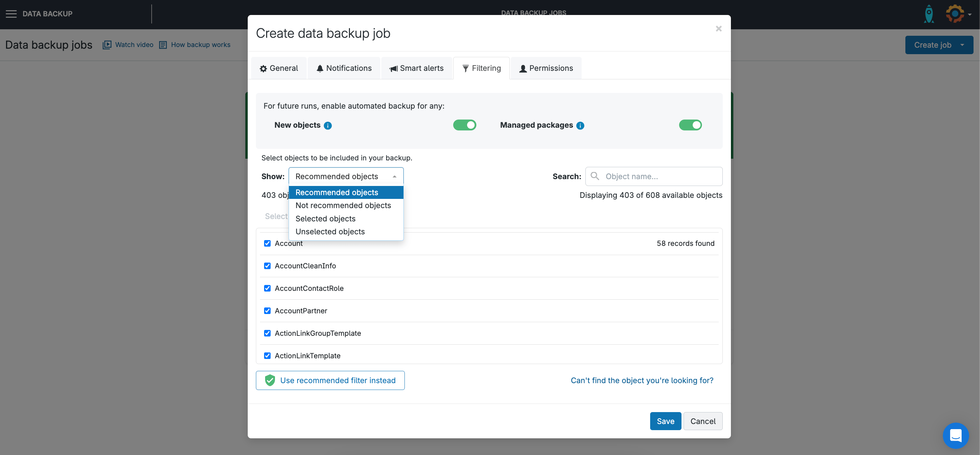Open the chat support bubble icon
The image size is (980, 455).
[x=955, y=435]
